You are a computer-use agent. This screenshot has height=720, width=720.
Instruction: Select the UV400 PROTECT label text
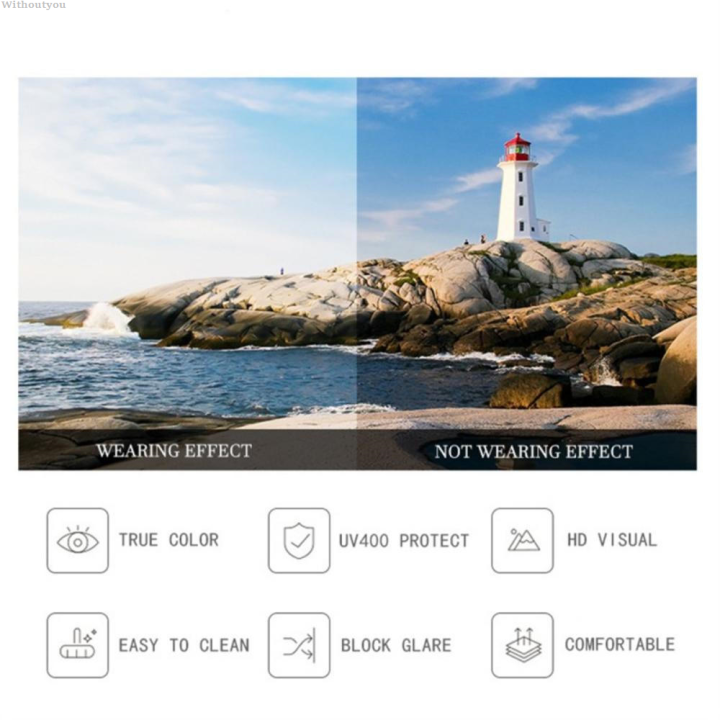pyautogui.click(x=404, y=540)
